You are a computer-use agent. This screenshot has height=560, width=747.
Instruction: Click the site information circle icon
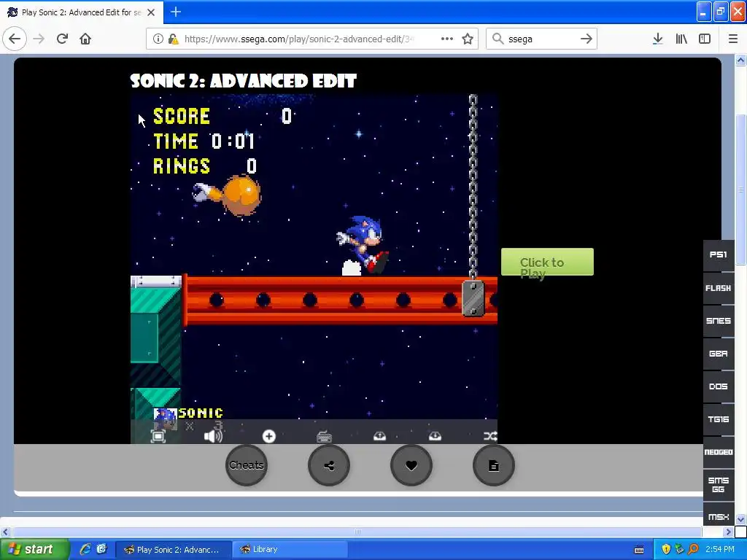tap(158, 39)
